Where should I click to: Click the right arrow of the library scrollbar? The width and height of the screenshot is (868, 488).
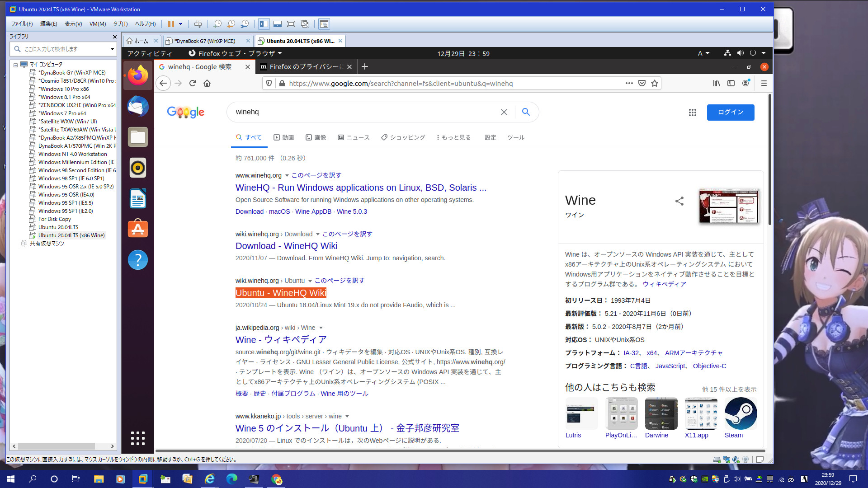pyautogui.click(x=113, y=446)
